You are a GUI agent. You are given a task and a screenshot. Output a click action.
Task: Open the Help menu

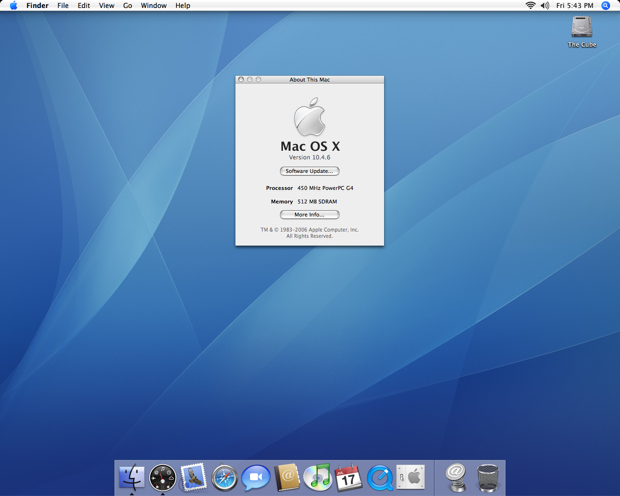coord(183,6)
